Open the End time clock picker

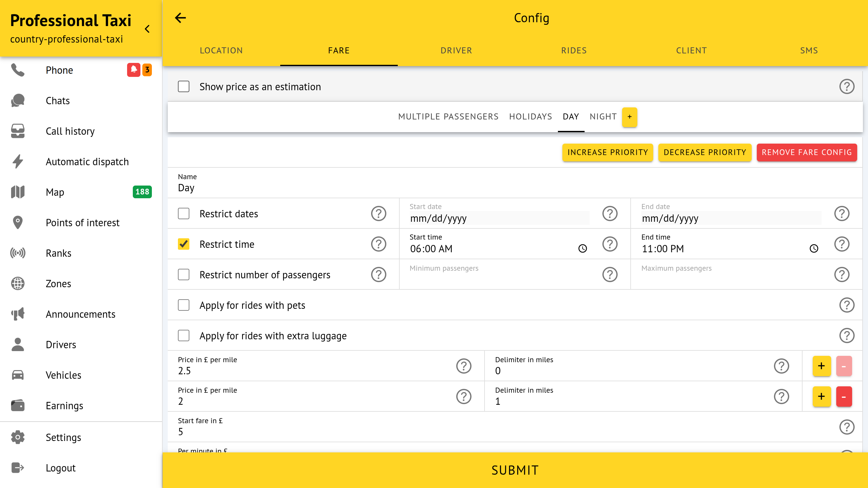pos(814,249)
